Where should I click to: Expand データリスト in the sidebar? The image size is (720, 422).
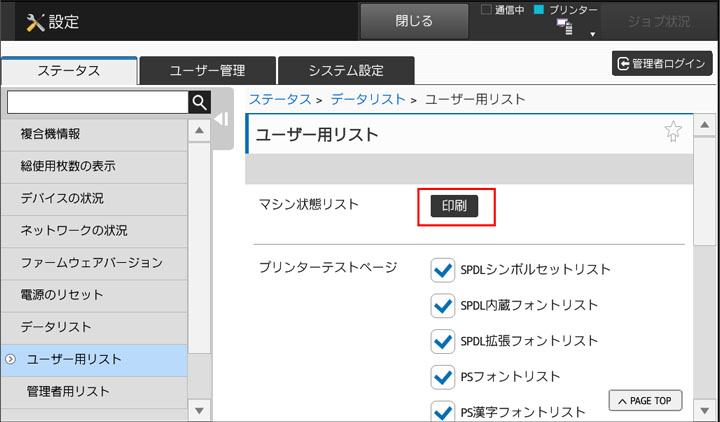pyautogui.click(x=94, y=327)
